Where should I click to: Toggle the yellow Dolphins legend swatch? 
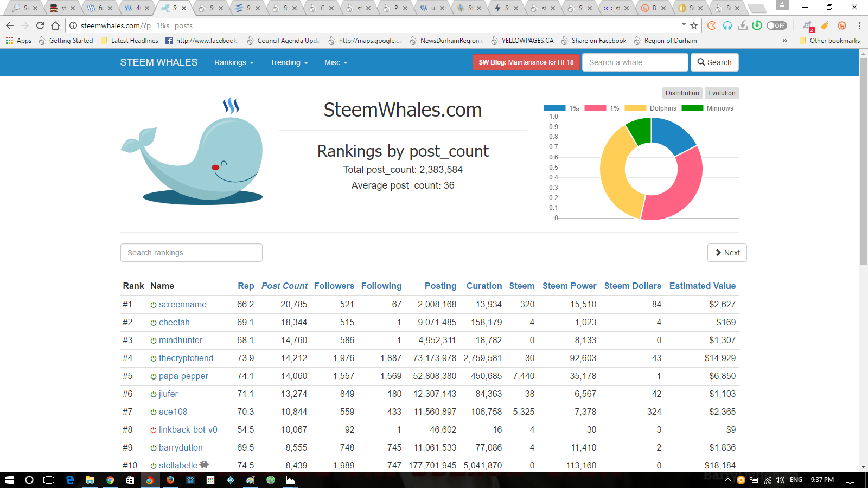(635, 108)
